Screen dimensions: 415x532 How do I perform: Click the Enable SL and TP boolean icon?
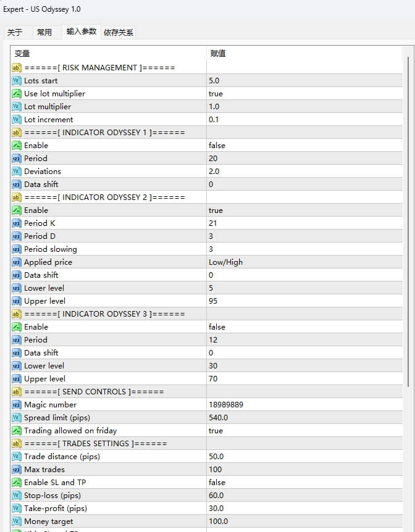click(17, 483)
